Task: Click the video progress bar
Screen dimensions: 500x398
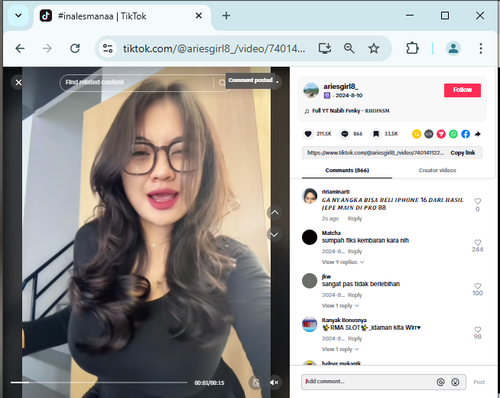Action: coord(99,382)
